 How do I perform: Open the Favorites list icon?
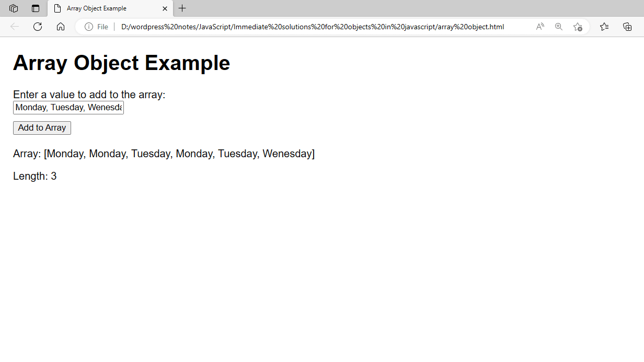(604, 27)
